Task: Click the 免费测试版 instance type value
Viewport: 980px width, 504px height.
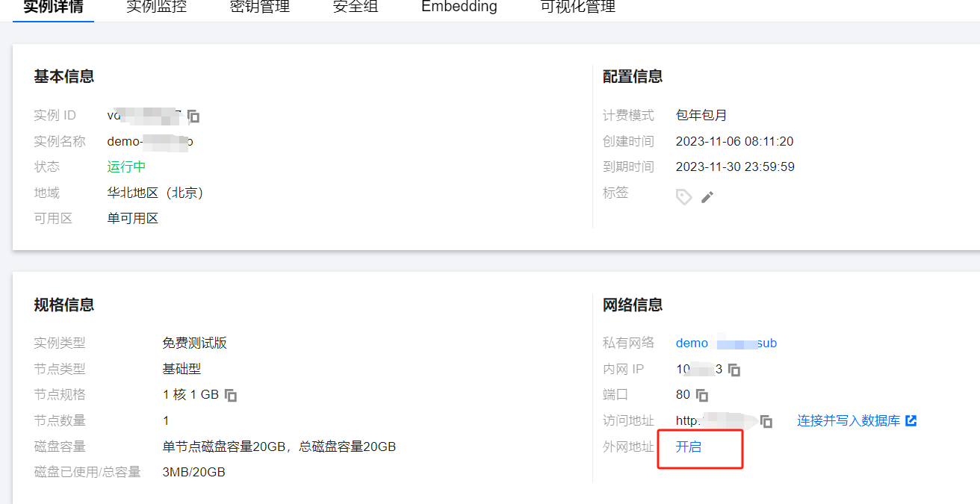Action: [x=194, y=343]
